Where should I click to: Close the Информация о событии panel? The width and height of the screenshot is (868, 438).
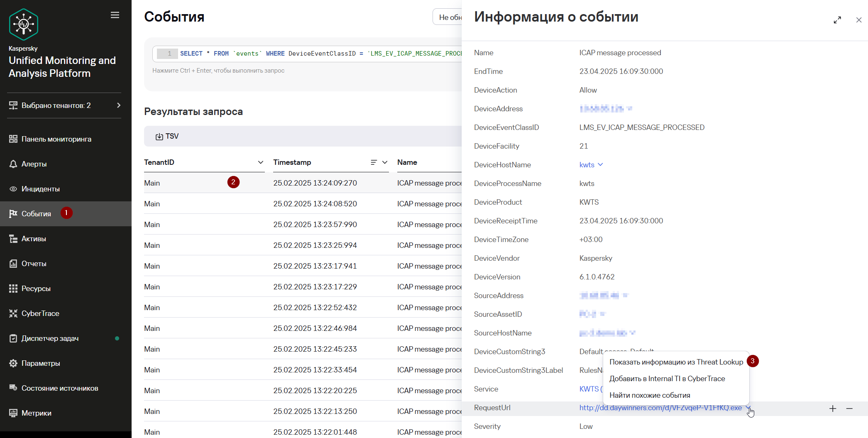pyautogui.click(x=859, y=20)
